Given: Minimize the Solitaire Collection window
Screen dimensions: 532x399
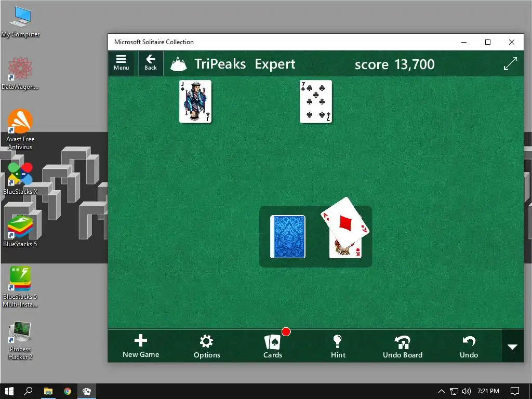Looking at the screenshot, I should click(464, 42).
